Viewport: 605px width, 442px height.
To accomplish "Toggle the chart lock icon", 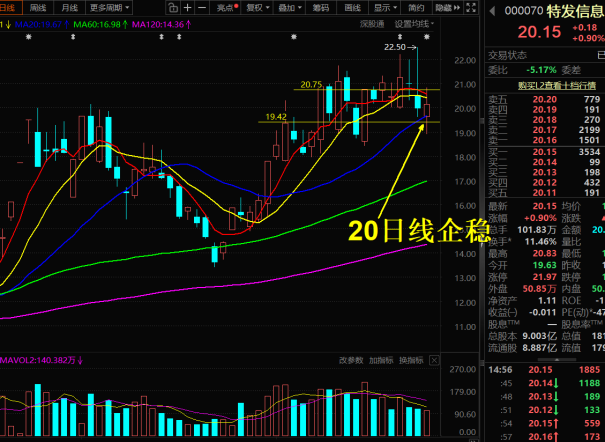I will [173, 7].
